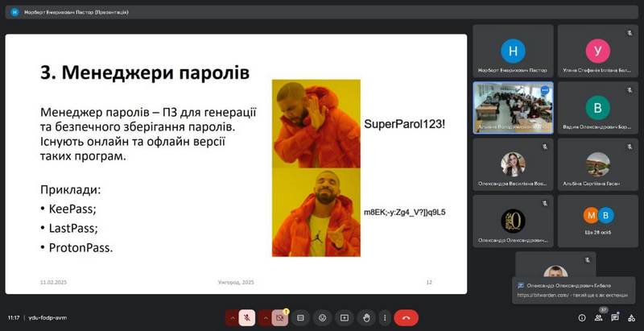
Task: Select the Вадим Олександрович participant tile
Action: pos(597,108)
